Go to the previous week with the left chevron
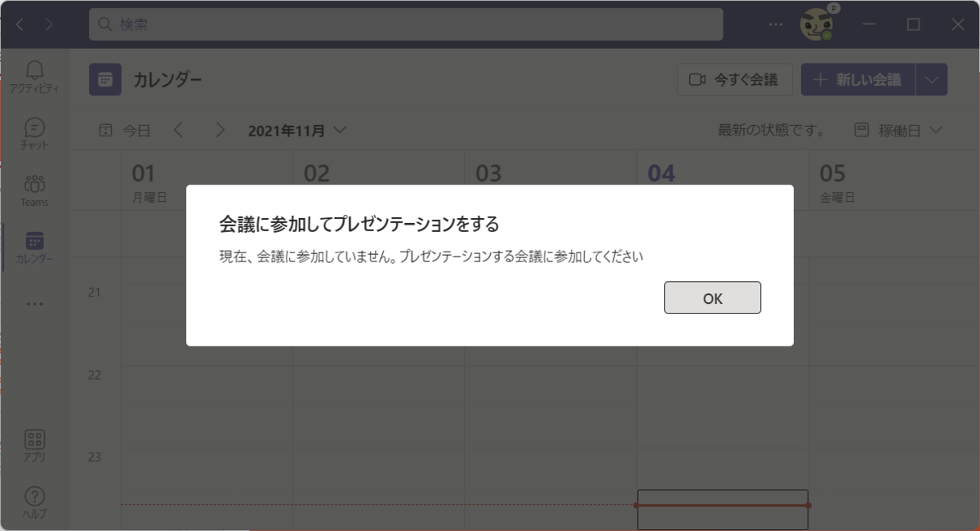The image size is (980, 531). pyautogui.click(x=178, y=130)
